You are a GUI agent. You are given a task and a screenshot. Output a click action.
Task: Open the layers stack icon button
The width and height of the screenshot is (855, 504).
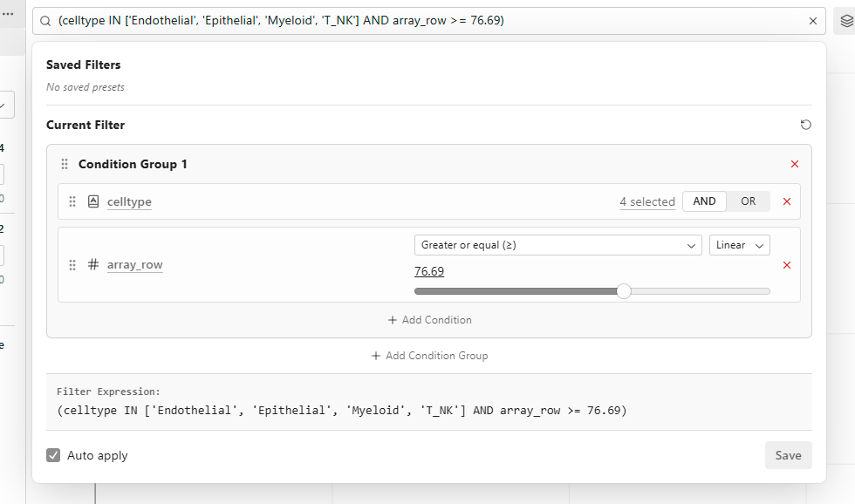tap(844, 21)
